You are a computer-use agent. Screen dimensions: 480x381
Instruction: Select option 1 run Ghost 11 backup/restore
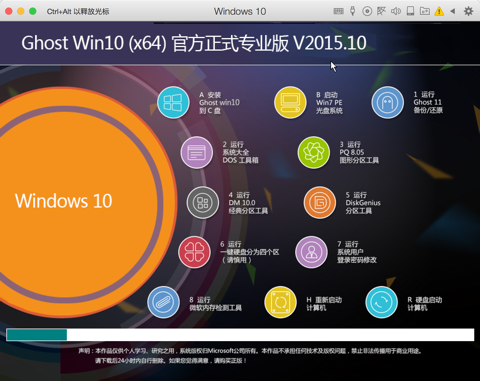tap(428, 102)
